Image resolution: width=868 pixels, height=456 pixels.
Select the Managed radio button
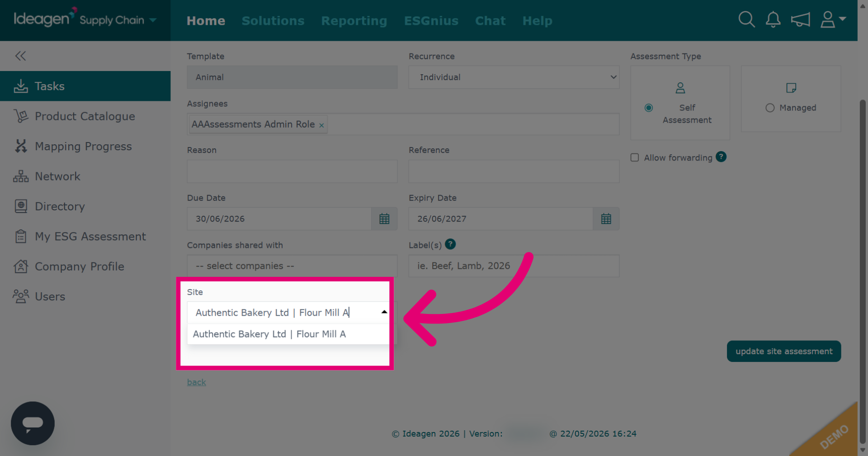click(770, 108)
